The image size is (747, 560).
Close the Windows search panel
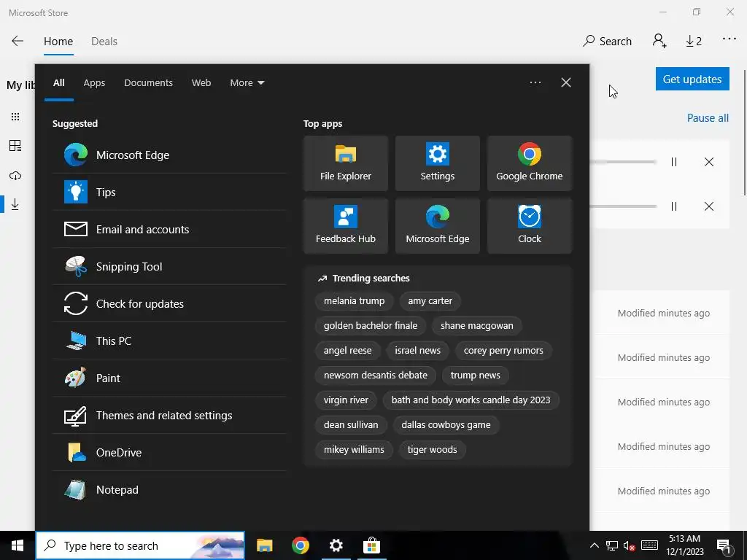pos(566,82)
